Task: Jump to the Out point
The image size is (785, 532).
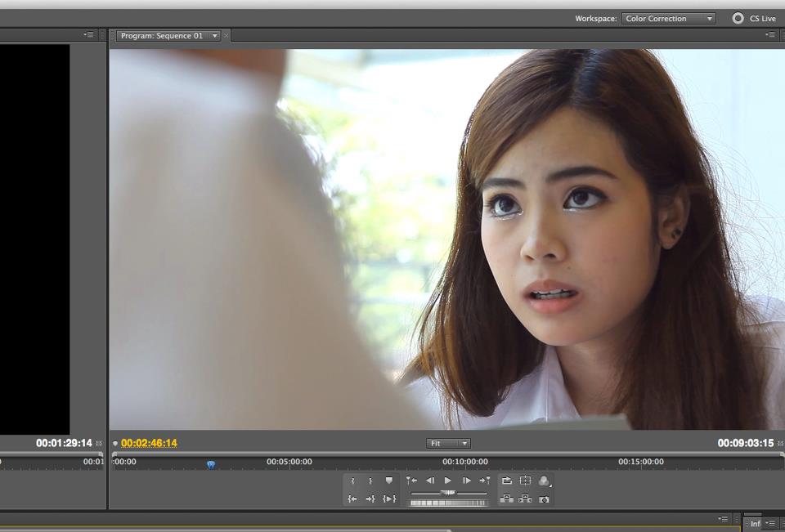Action: [370, 499]
